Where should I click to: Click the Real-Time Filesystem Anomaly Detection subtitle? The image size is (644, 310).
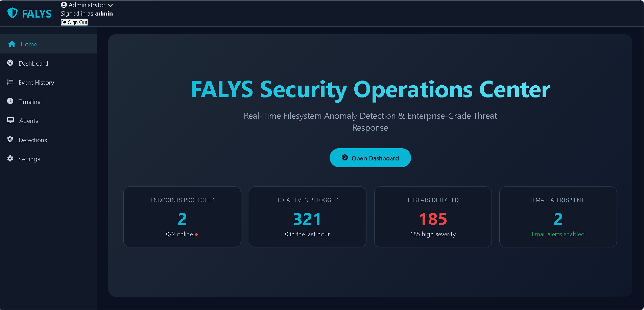pos(370,122)
